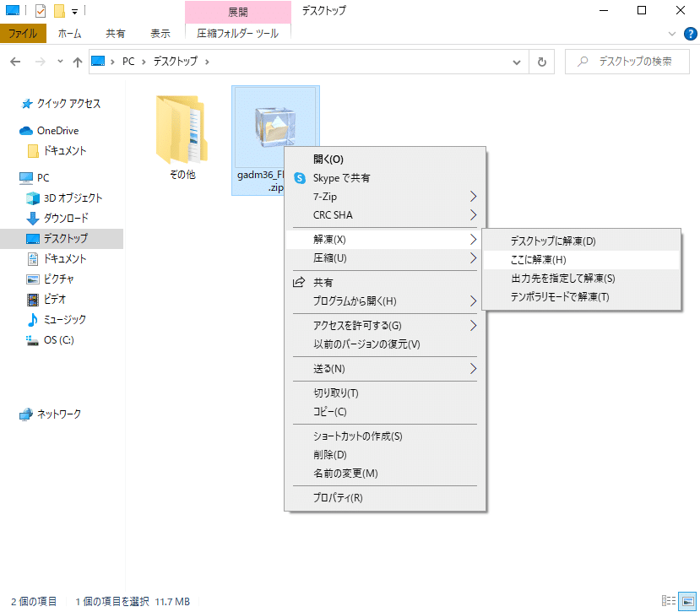700x612 pixels.
Task: Click the back navigation arrow
Action: coord(15,61)
